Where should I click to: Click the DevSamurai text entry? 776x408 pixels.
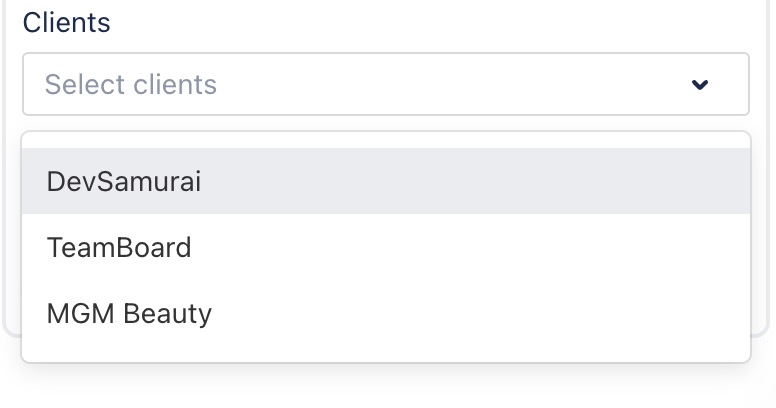[124, 182]
